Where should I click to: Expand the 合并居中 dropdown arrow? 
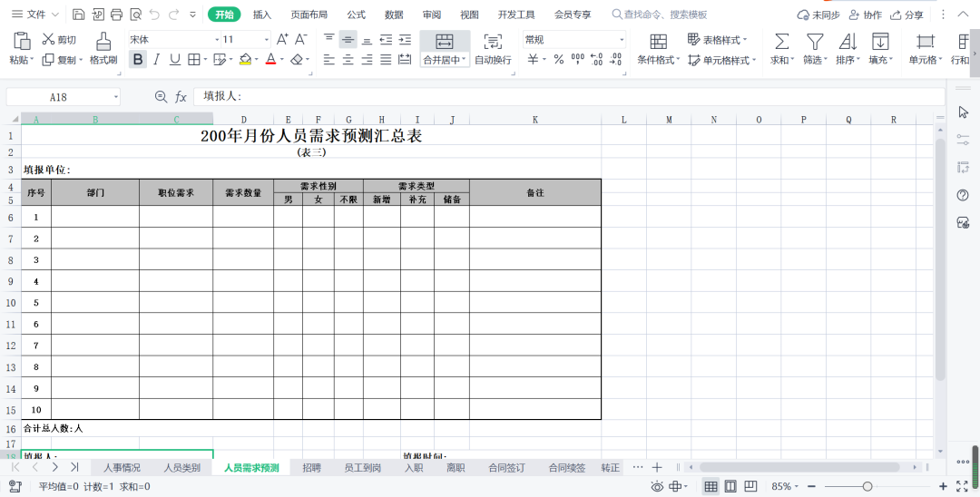(464, 60)
